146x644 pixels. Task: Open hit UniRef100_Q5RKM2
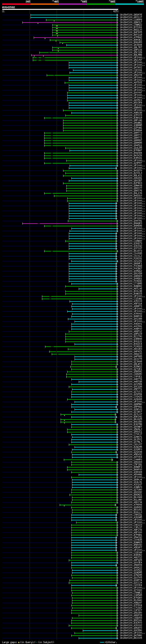131,108
